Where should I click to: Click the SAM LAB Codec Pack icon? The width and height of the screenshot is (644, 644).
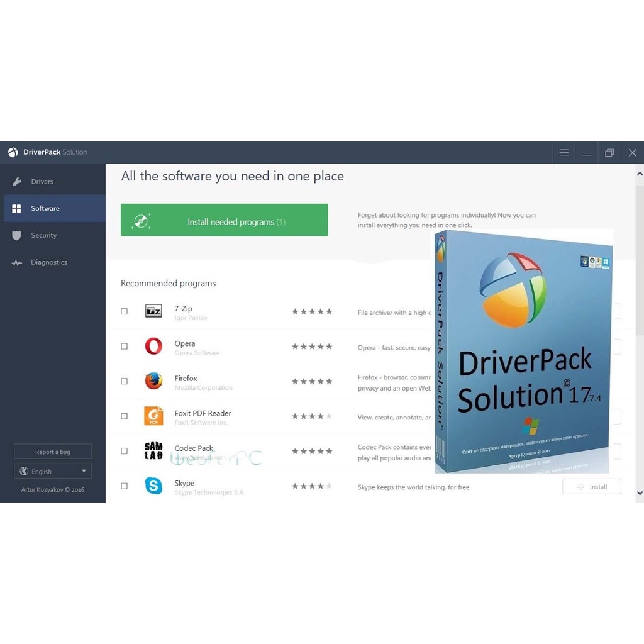[153, 451]
